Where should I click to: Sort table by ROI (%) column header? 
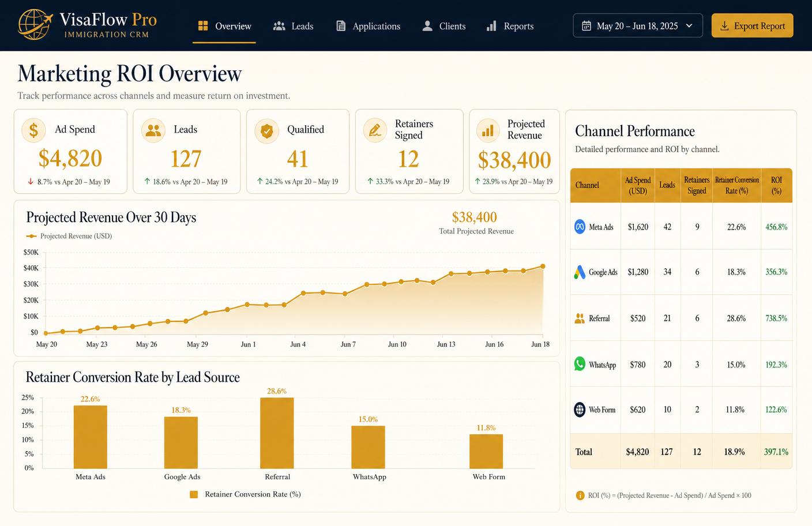776,185
